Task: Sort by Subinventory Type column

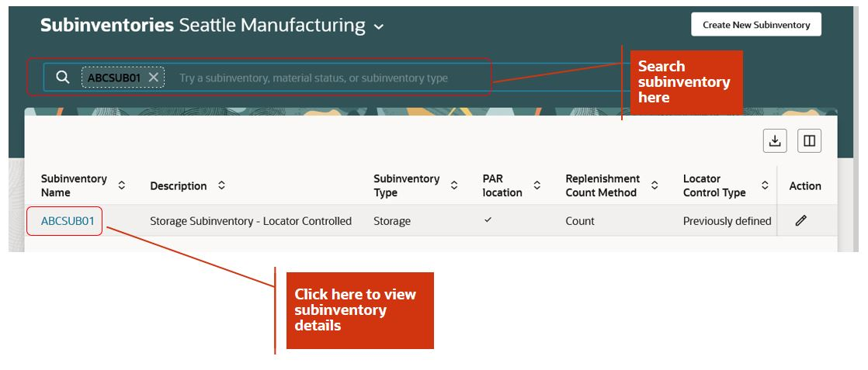Action: tap(454, 185)
